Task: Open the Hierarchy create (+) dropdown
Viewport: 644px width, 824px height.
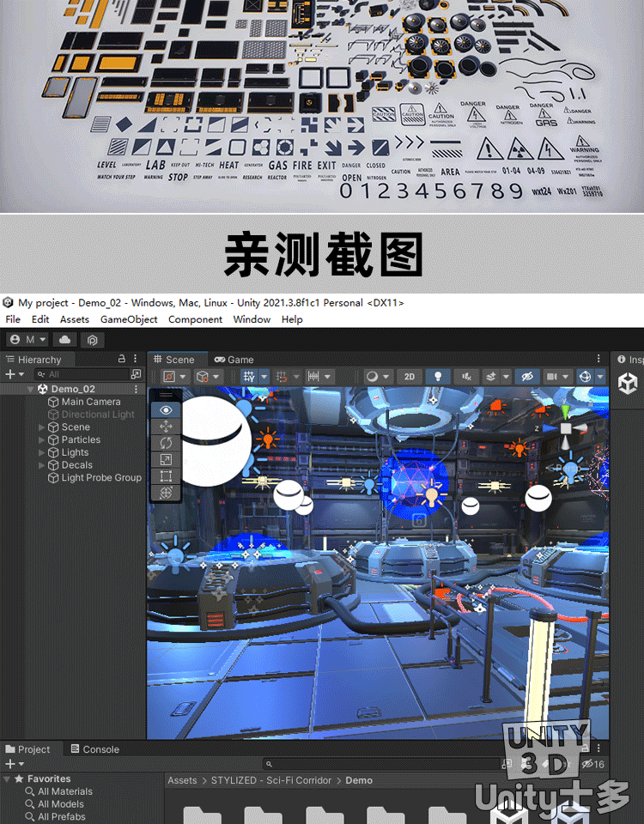Action: [x=15, y=374]
